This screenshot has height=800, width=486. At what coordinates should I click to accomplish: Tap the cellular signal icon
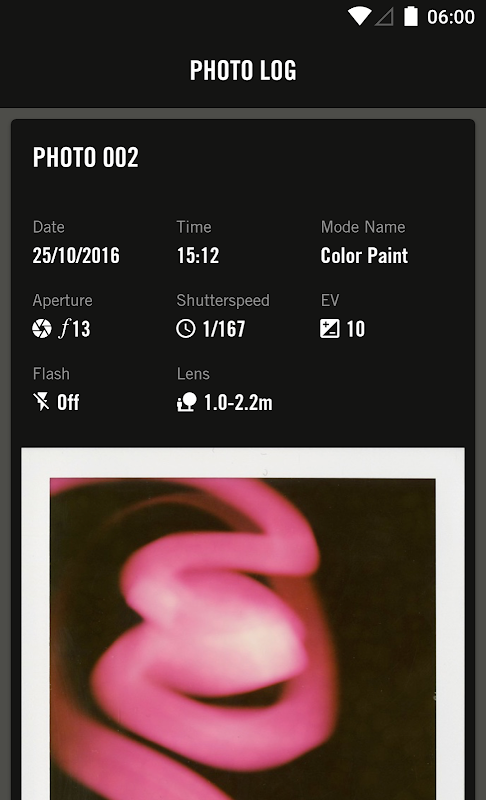pyautogui.click(x=384, y=17)
